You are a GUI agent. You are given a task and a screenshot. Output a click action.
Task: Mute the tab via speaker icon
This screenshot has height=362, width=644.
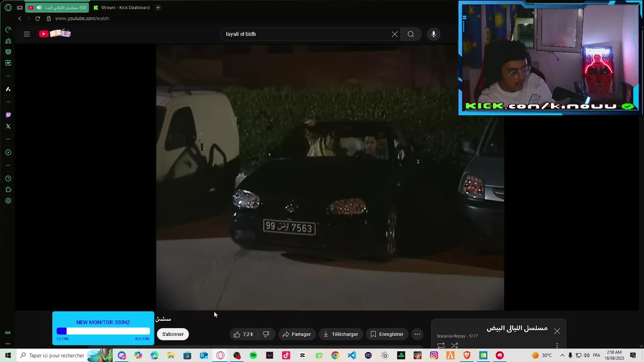pyautogui.click(x=39, y=8)
